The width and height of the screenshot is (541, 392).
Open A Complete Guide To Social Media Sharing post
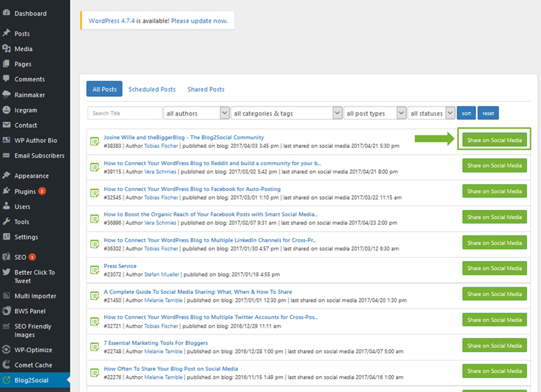point(198,292)
